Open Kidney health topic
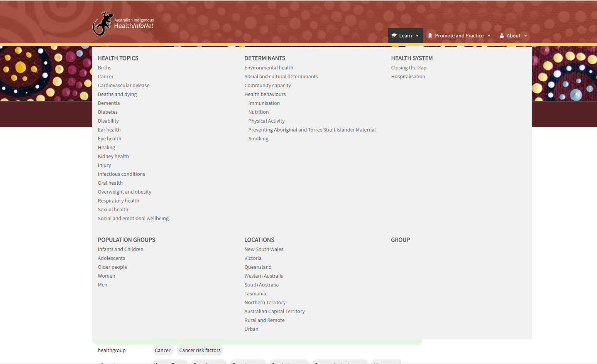 click(113, 157)
